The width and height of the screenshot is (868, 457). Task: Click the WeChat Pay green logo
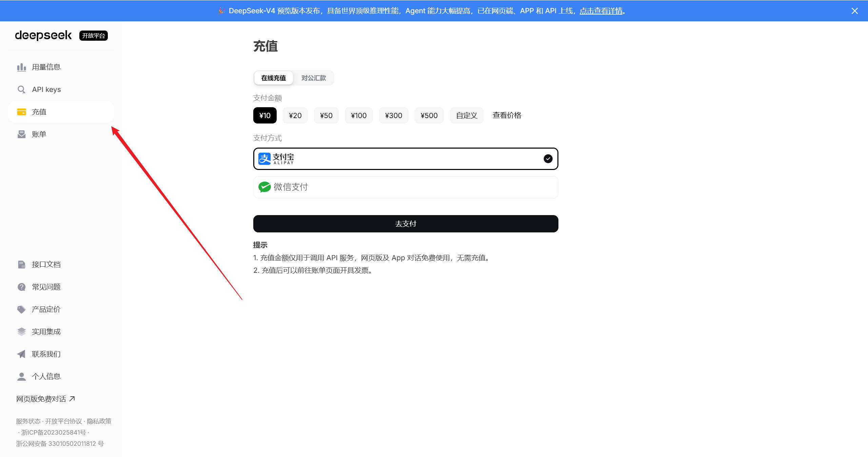pyautogui.click(x=264, y=187)
